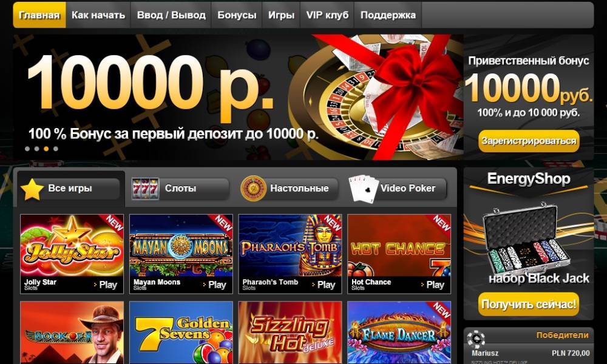Select the second banner slide dot
Image resolution: width=607 pixels, height=364 pixels.
[36, 149]
